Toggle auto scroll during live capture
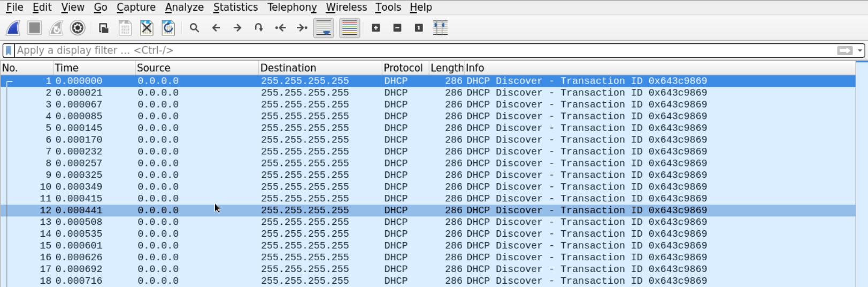Viewport: 868px width, 287px height. pos(324,28)
